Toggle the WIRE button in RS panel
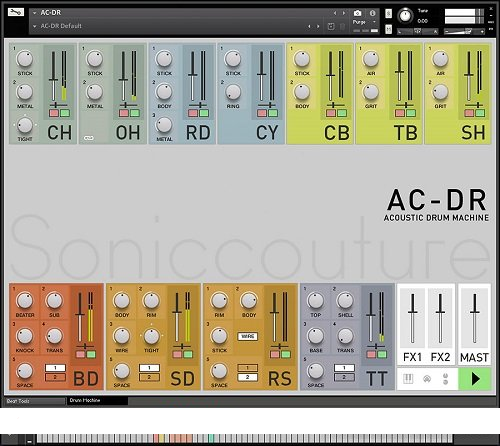The width and height of the screenshot is (500, 446). 248,336
